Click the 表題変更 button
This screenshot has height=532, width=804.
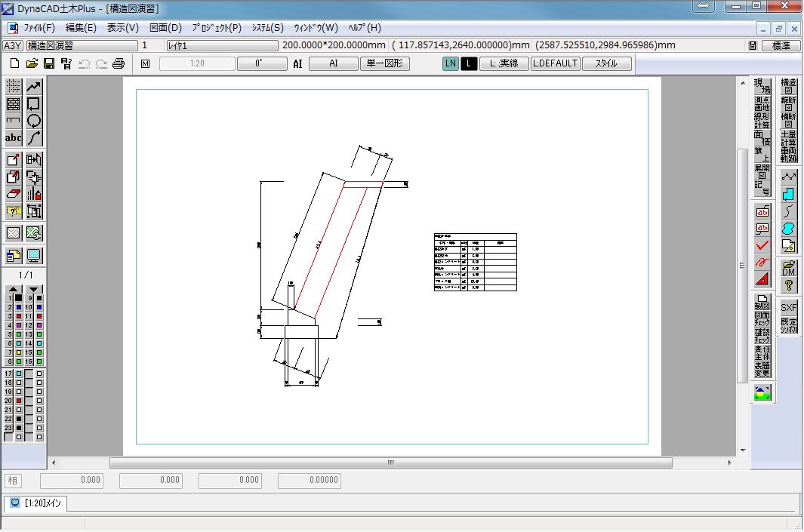click(762, 370)
